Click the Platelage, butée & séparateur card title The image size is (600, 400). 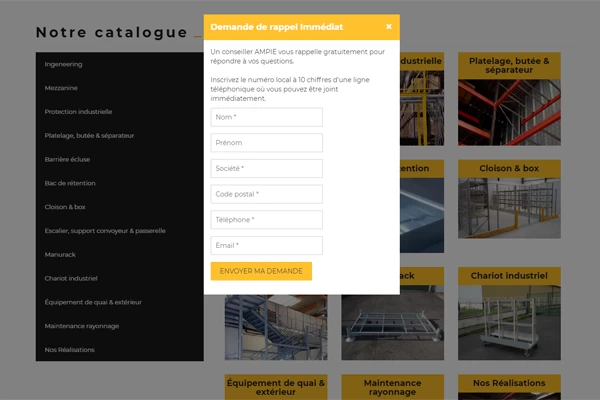point(509,65)
